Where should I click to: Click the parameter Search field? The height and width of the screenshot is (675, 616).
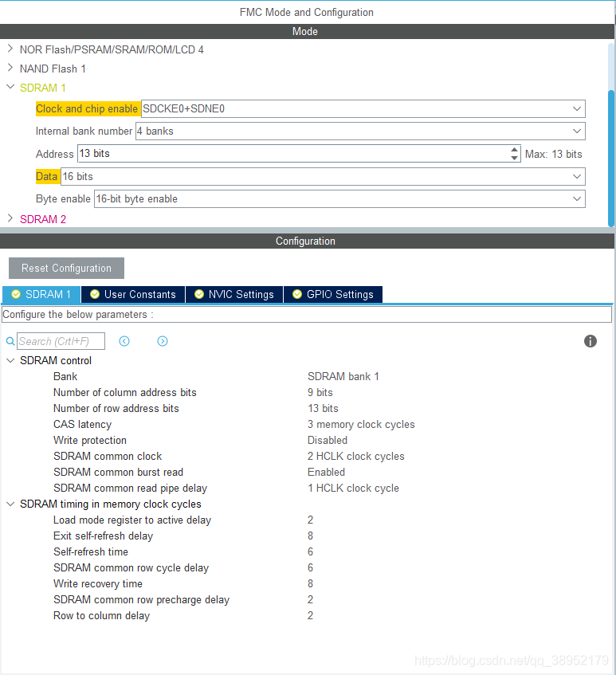61,341
